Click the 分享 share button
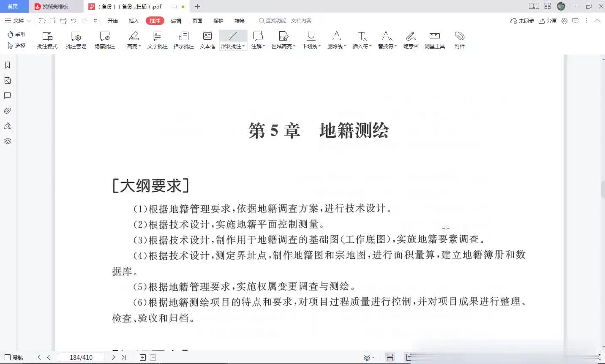Screen dimensions: 605x364 pyautogui.click(x=548, y=21)
